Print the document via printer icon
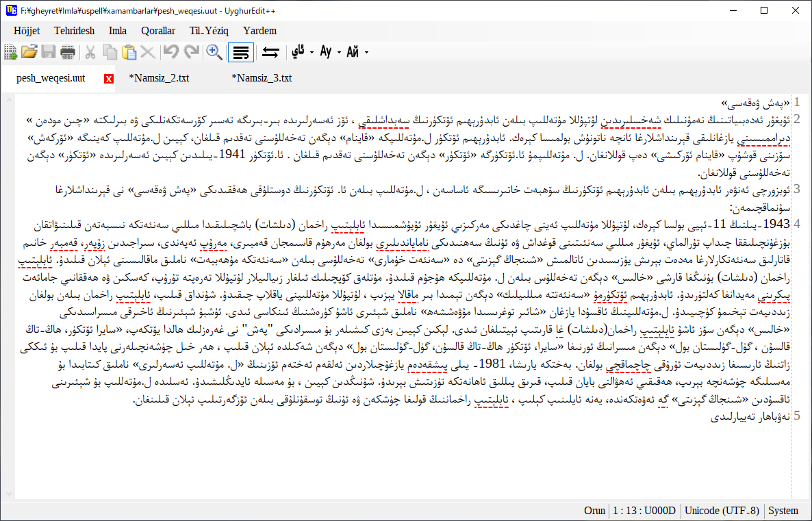This screenshot has width=812, height=521. pyautogui.click(x=67, y=52)
